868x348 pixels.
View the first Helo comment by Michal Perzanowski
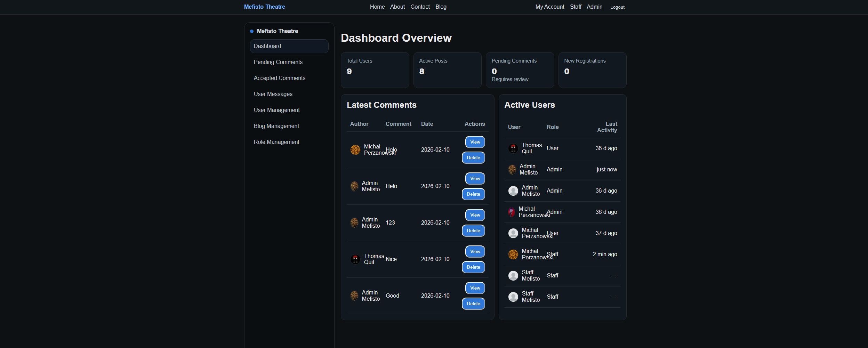pos(475,142)
